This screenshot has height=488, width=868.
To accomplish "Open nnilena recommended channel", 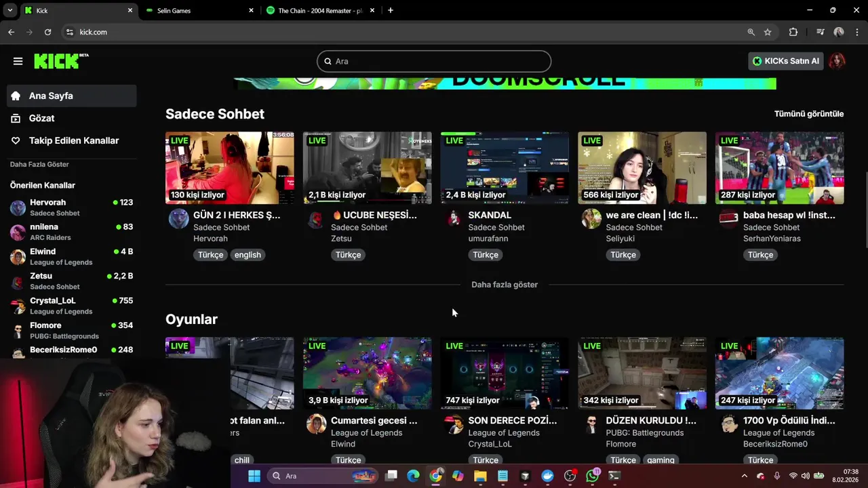I will point(72,232).
